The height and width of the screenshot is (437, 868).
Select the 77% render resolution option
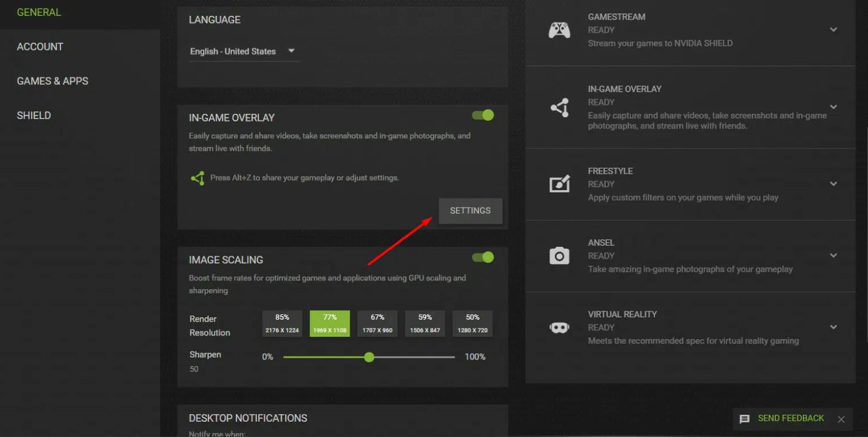[x=330, y=324]
